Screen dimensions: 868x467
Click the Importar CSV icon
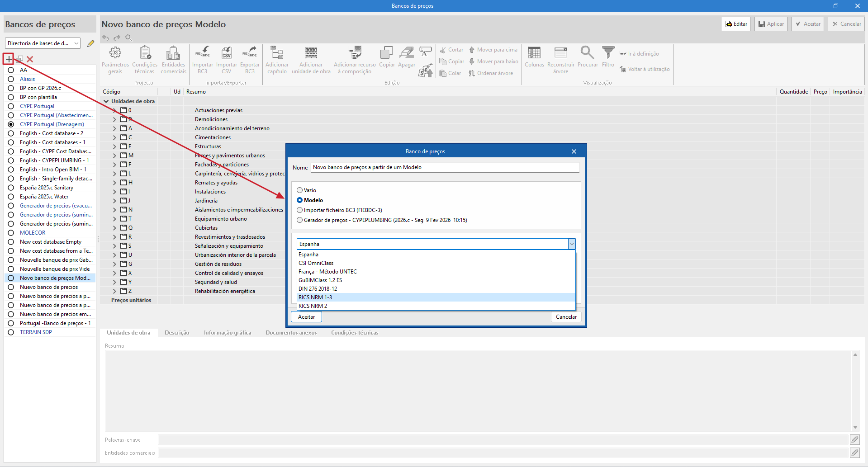tap(227, 53)
